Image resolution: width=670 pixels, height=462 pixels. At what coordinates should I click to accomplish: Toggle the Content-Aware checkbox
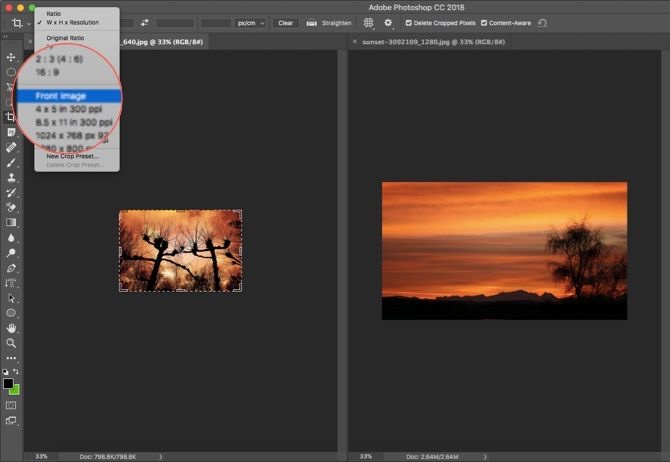485,22
